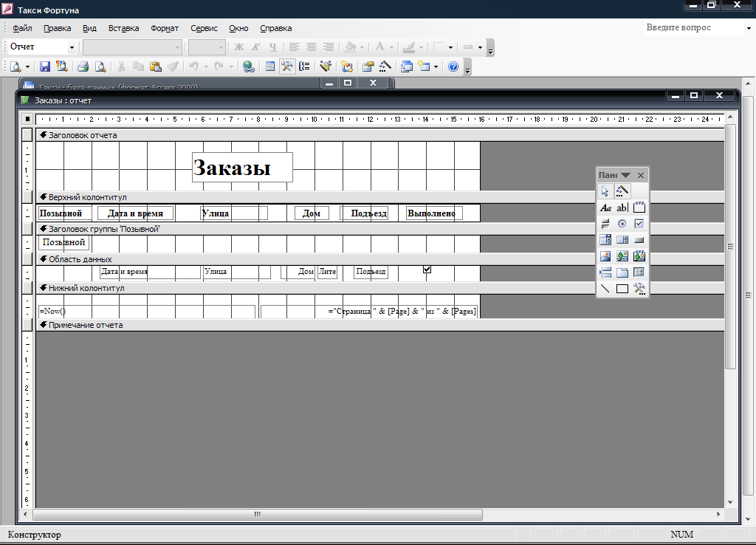Click the Database Window toolbar icon

tap(407, 66)
